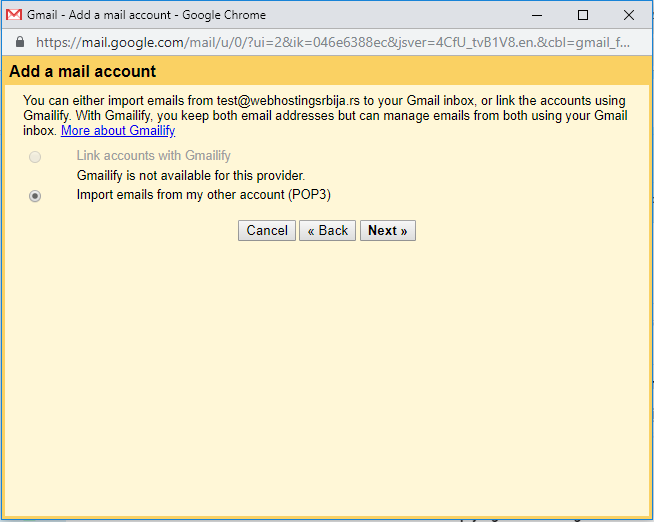Select the mail.google.com URL in address bar
654x522 pixels.
(333, 42)
